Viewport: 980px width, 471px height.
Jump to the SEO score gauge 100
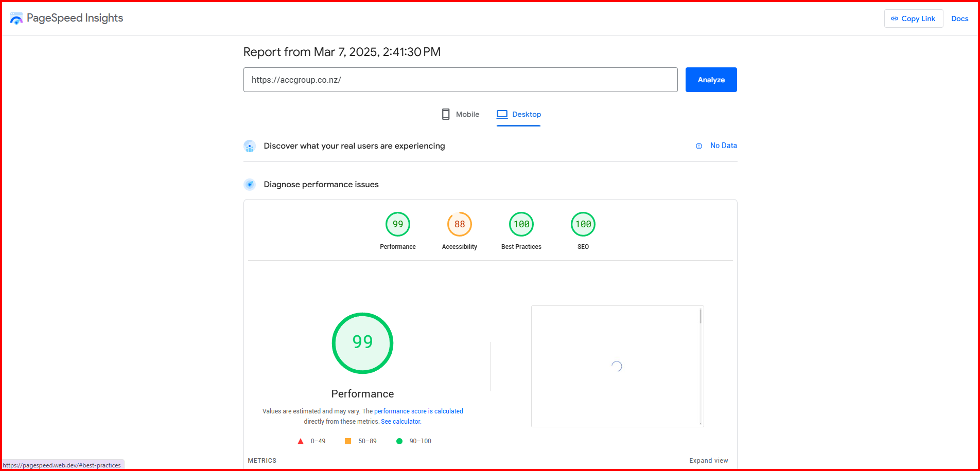point(583,224)
